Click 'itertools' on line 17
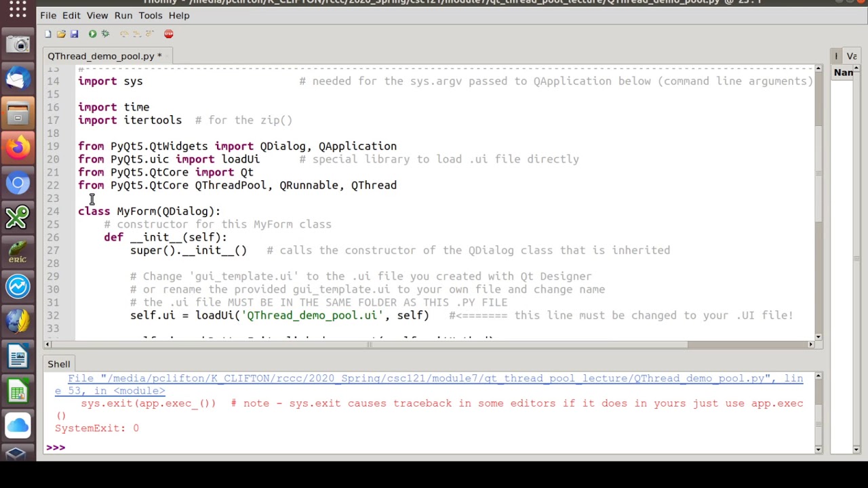The width and height of the screenshot is (868, 488). click(153, 120)
